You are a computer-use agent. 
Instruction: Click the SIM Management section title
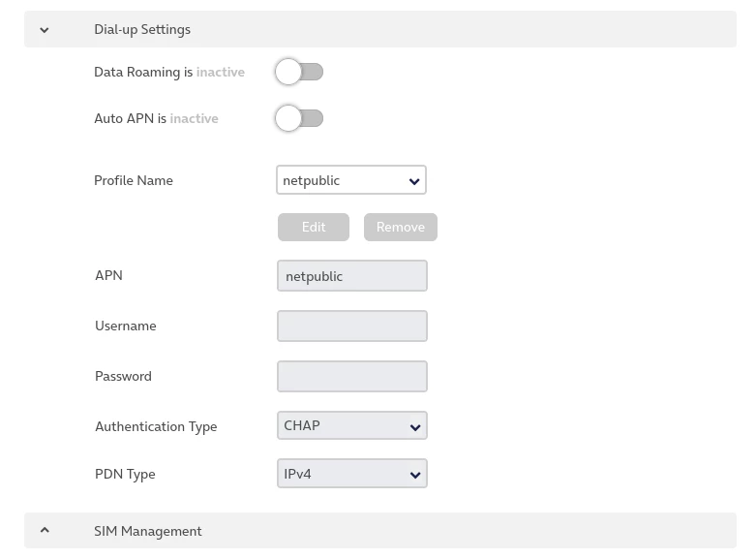[x=148, y=531]
